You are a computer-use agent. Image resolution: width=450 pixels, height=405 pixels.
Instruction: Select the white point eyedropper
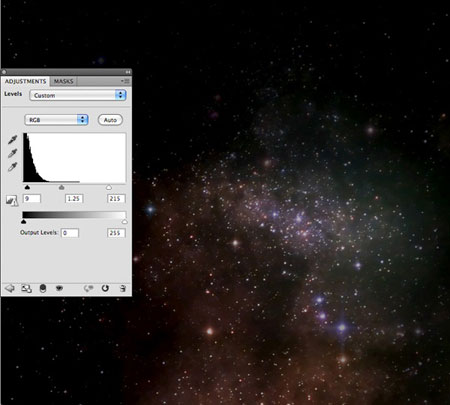tap(12, 167)
